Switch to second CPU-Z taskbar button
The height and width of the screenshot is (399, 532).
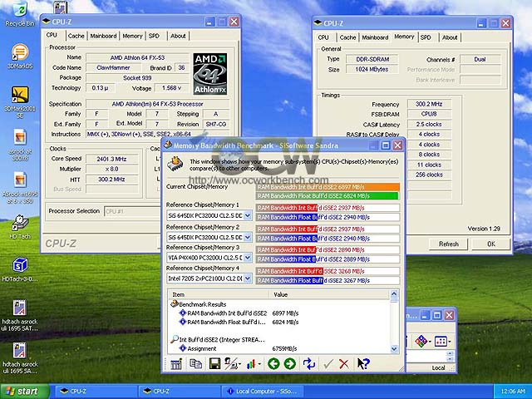tap(179, 392)
